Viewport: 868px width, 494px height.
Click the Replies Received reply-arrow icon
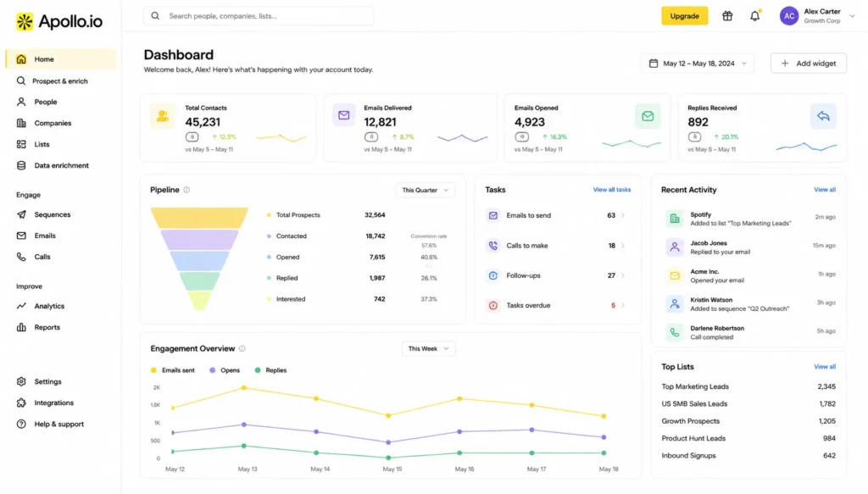(x=823, y=116)
